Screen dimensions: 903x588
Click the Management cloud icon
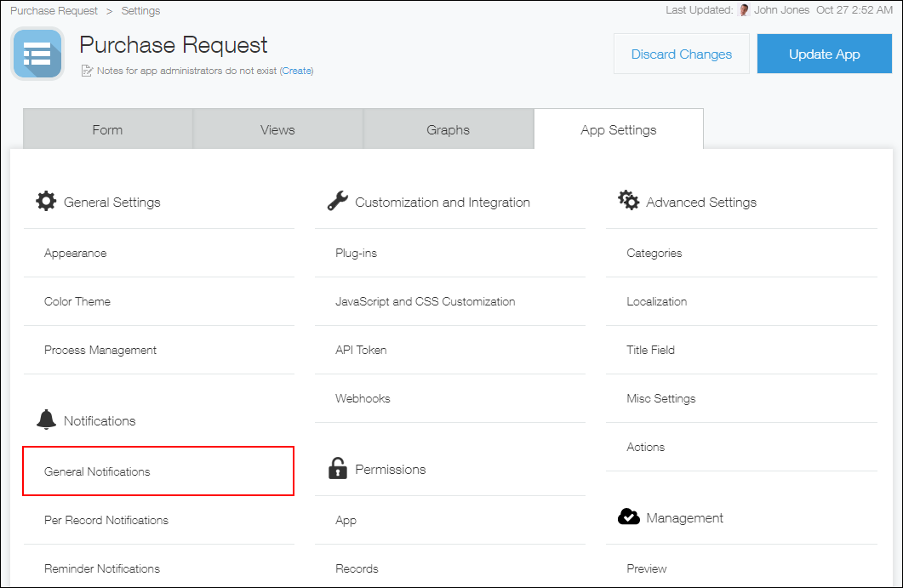(628, 517)
